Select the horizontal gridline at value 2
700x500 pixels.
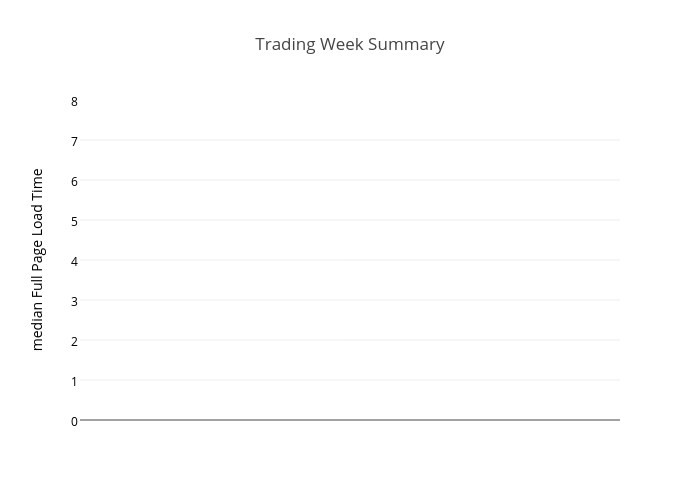[x=350, y=340]
